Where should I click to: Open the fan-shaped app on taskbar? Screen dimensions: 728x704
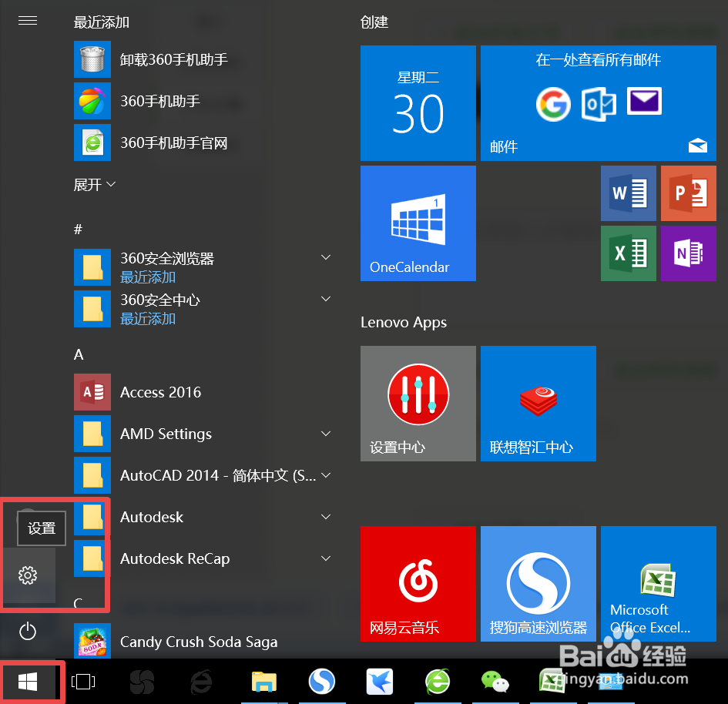(142, 682)
